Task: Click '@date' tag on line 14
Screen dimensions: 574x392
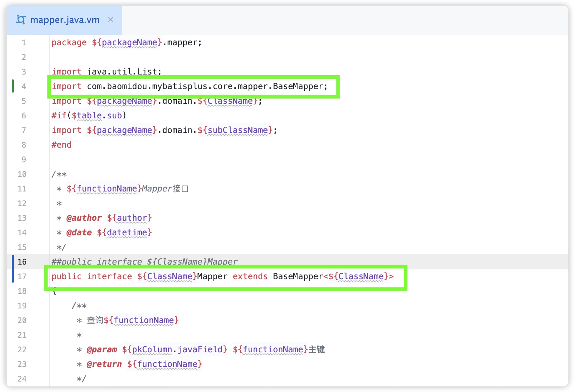Action: 79,233
